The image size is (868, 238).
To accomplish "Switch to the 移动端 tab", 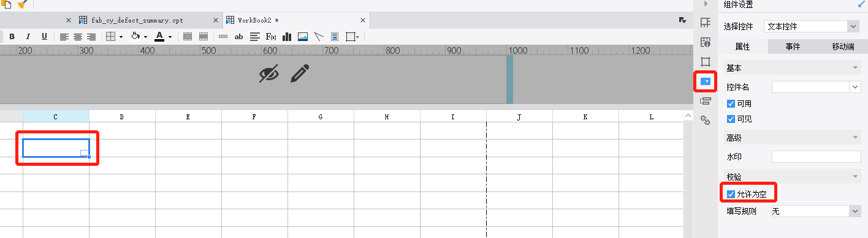I will click(843, 46).
